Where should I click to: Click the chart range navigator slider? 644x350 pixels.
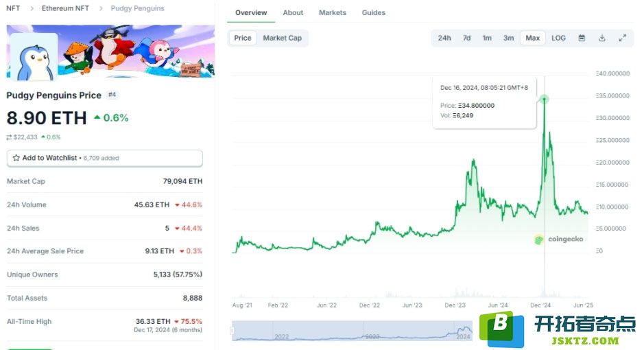tap(352, 331)
